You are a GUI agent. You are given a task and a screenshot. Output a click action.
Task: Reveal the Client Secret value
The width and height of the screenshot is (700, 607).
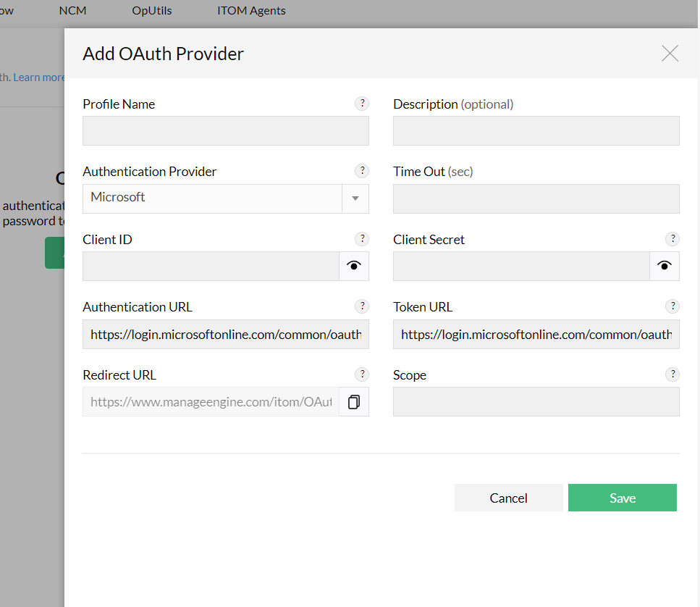coord(665,266)
